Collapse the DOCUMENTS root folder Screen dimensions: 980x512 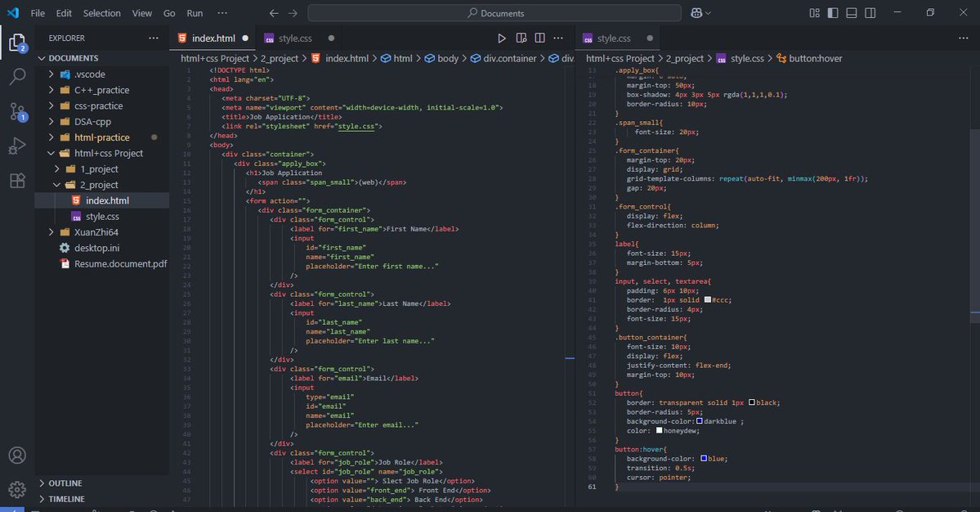[42, 58]
